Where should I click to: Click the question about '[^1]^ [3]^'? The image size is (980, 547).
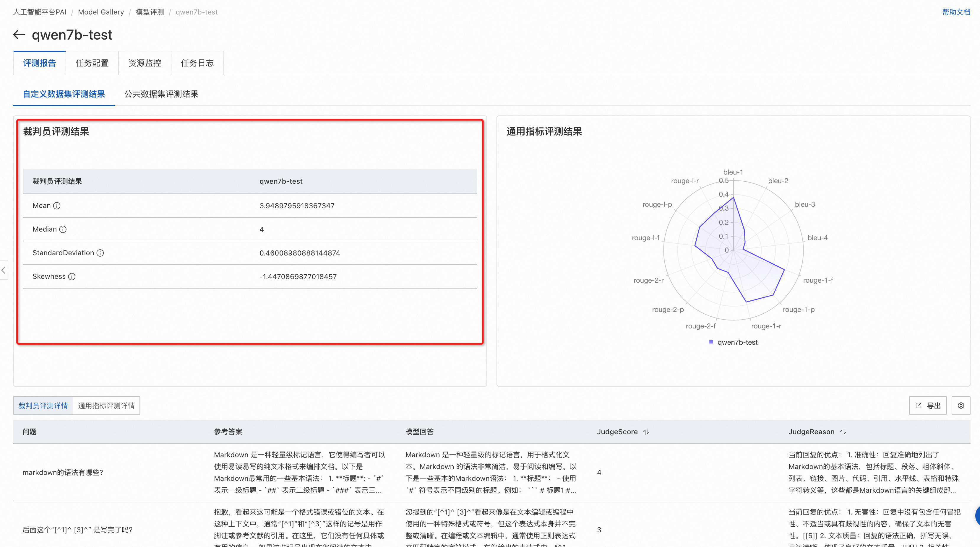point(78,530)
